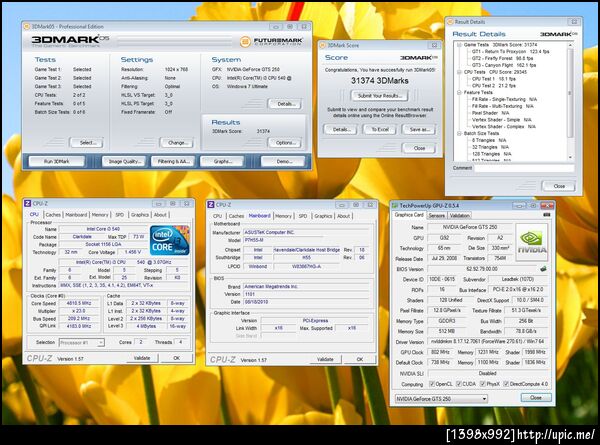Click the Result Details scroll down arrow

pyautogui.click(x=570, y=157)
